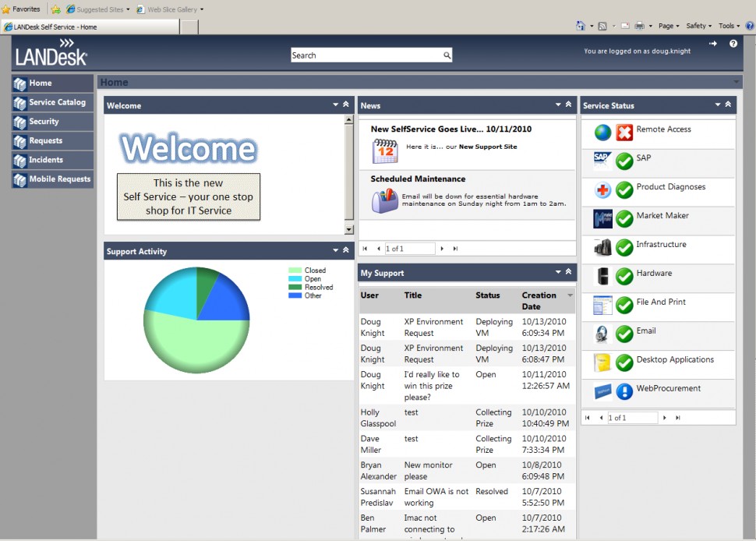Click the Email headset icon
The width and height of the screenshot is (756, 541).
[x=602, y=334]
